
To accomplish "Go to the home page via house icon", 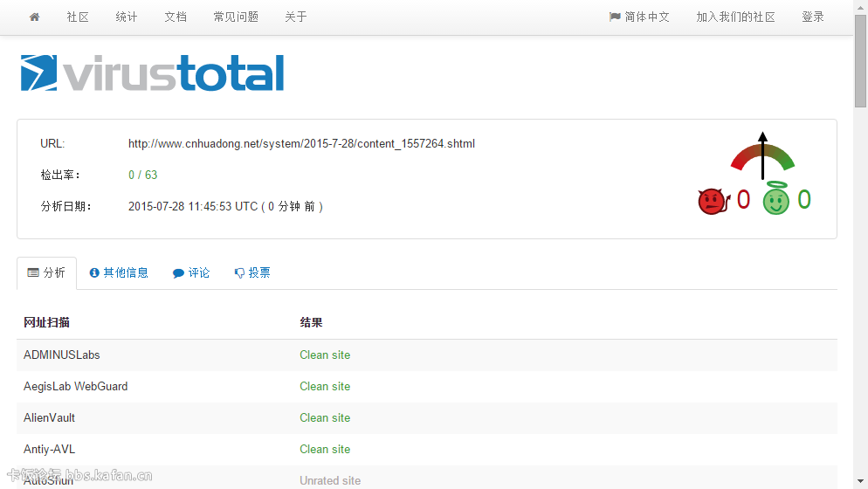I will coord(34,17).
